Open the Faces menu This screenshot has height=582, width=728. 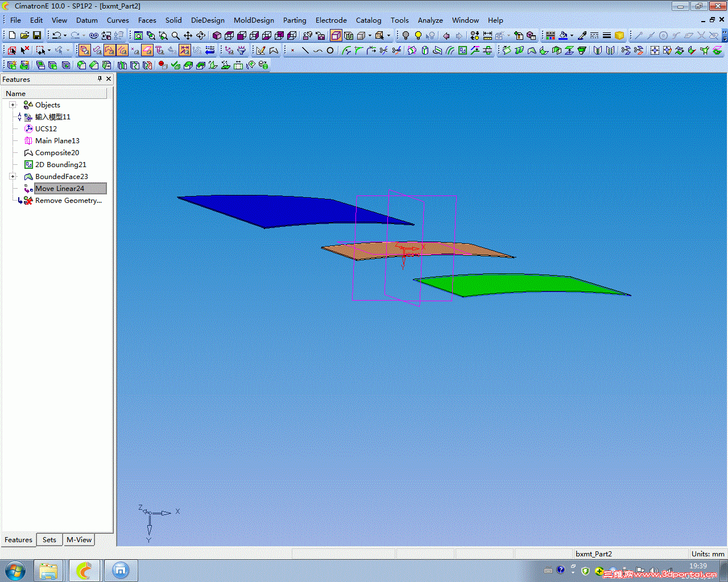click(x=147, y=20)
